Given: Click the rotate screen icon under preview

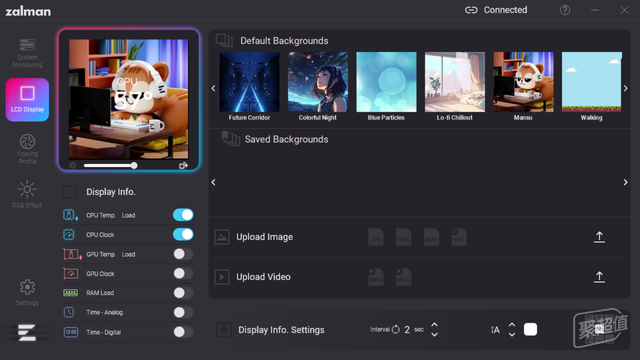Looking at the screenshot, I should click(183, 165).
